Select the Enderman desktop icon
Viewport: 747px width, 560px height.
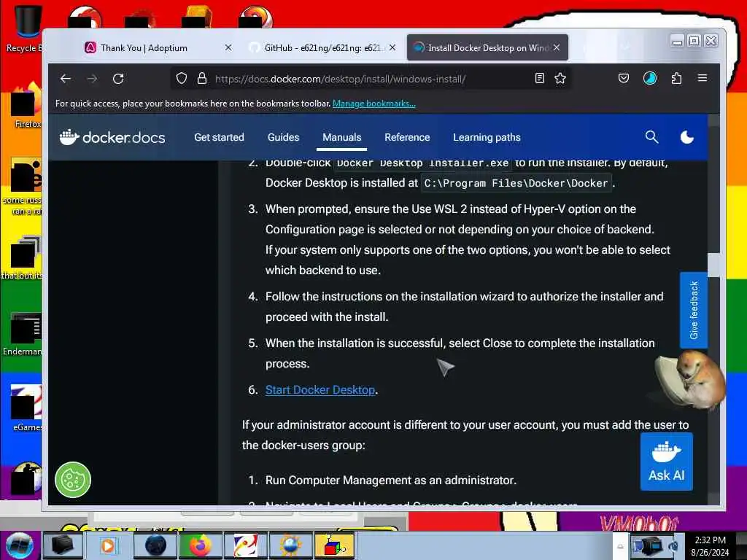coord(24,333)
